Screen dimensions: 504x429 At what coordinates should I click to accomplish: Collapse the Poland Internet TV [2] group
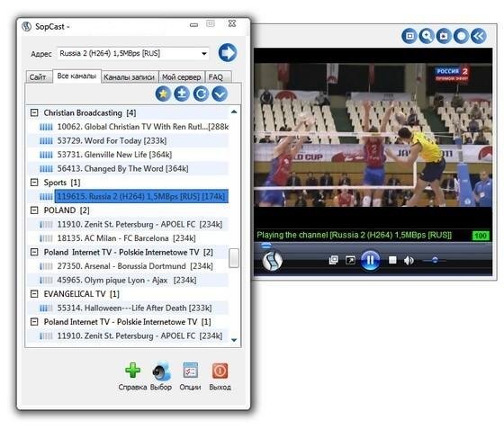(34, 252)
